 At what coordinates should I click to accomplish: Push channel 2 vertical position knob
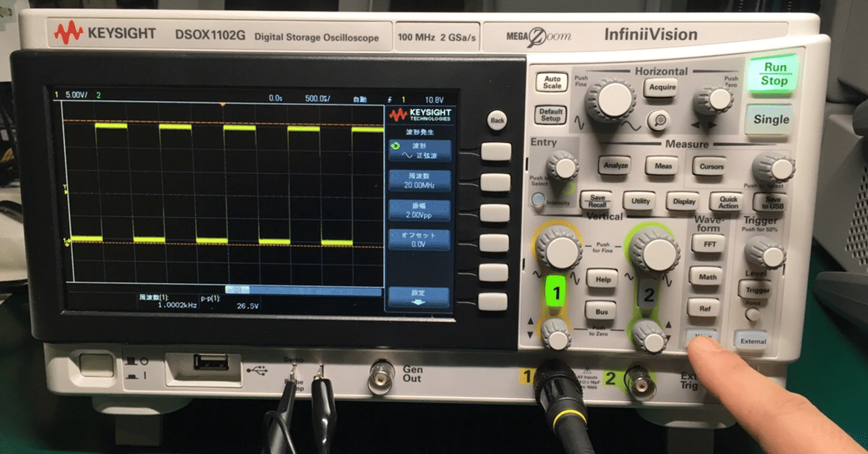pos(650,337)
